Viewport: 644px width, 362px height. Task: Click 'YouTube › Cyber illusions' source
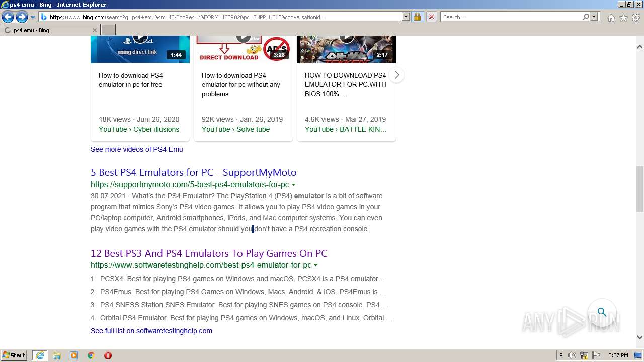139,129
